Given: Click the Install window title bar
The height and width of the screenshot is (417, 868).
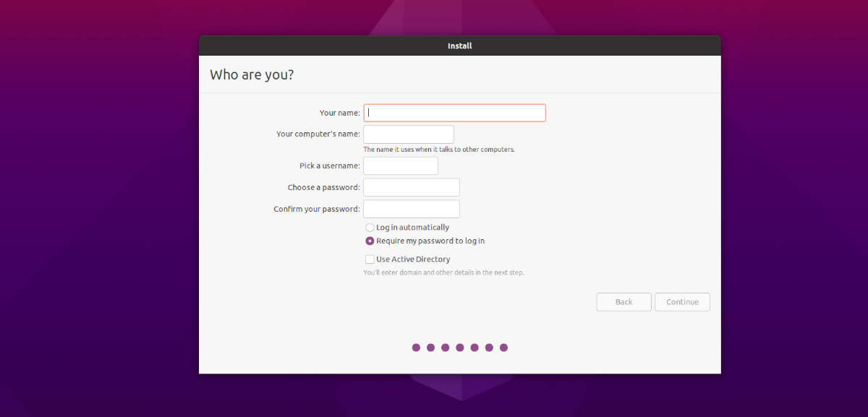Looking at the screenshot, I should point(460,46).
